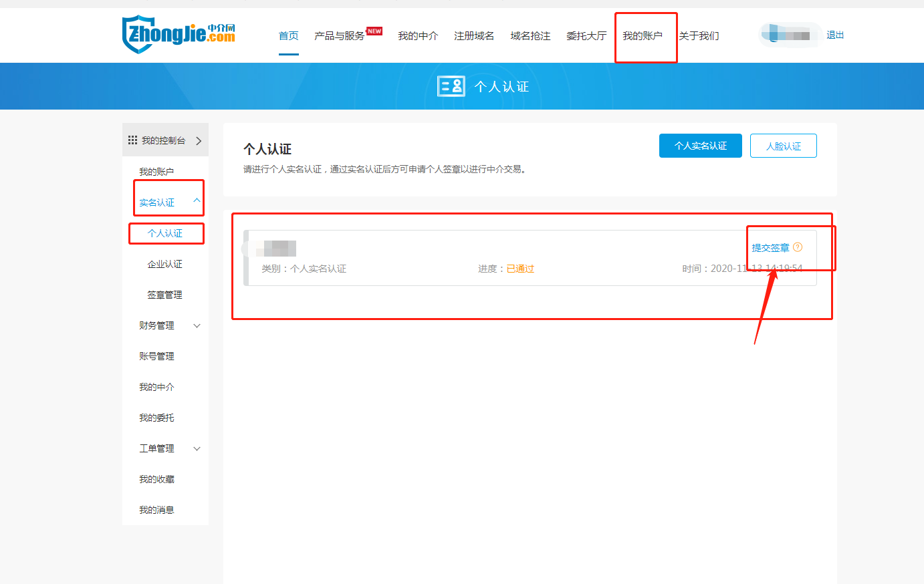
Task: Open 我的消息 in sidebar
Action: click(156, 510)
